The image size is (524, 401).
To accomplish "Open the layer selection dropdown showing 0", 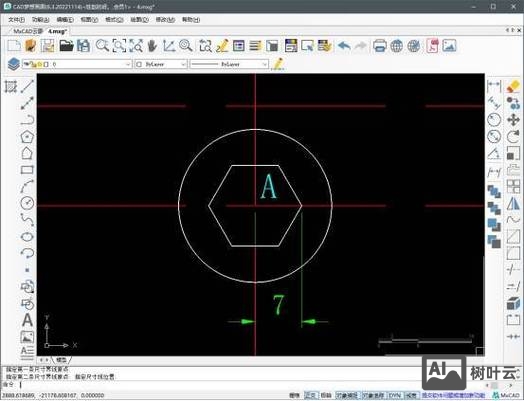I will tap(77, 64).
